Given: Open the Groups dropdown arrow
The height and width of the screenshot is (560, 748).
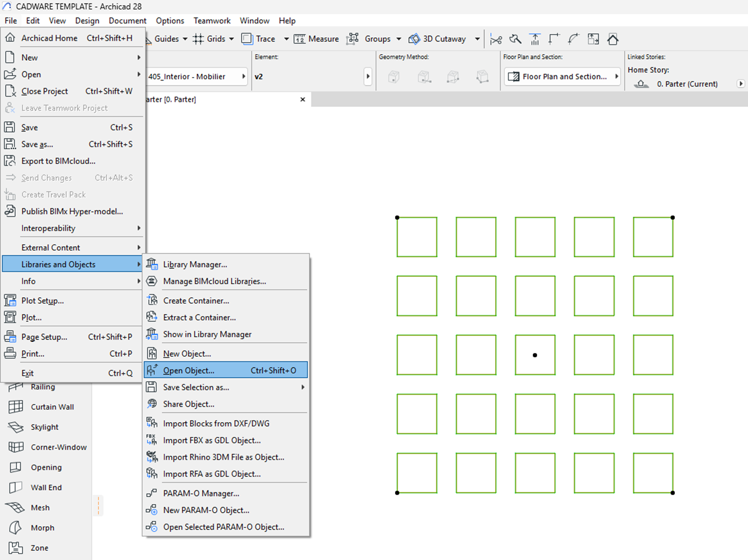Looking at the screenshot, I should coord(398,39).
